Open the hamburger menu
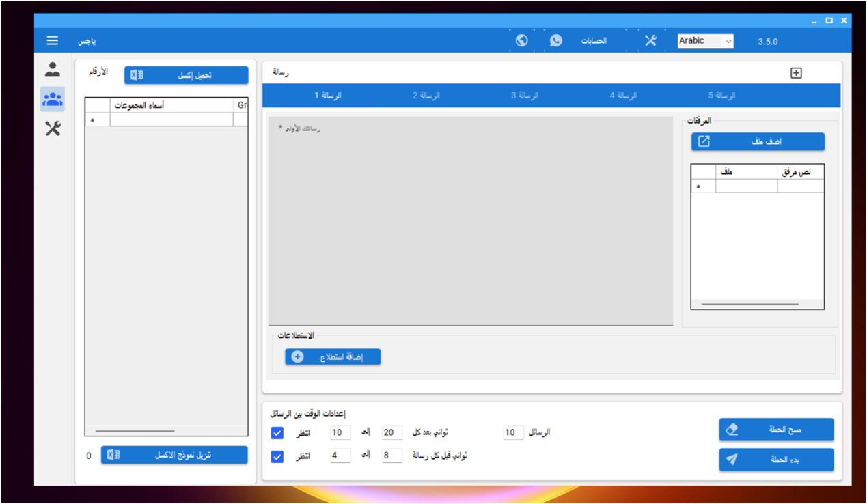Screen dimensions: 867x504 pos(53,41)
